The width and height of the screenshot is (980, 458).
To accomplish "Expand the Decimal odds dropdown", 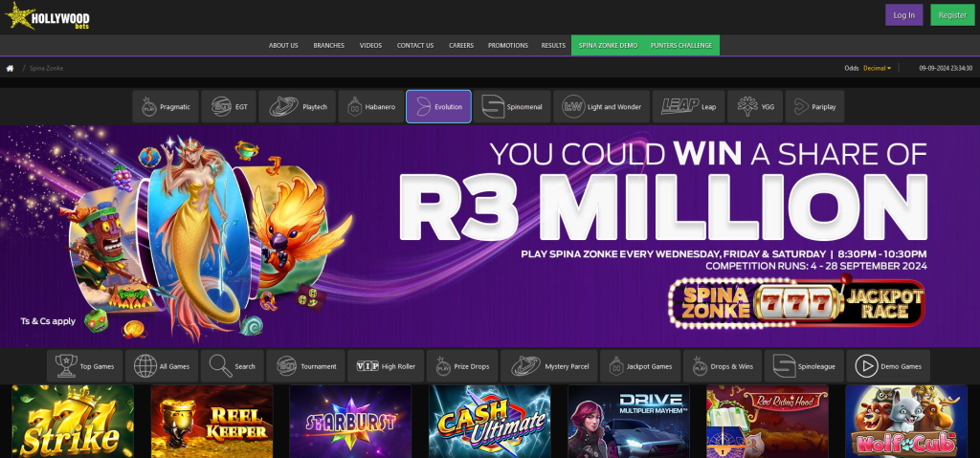I will [877, 68].
